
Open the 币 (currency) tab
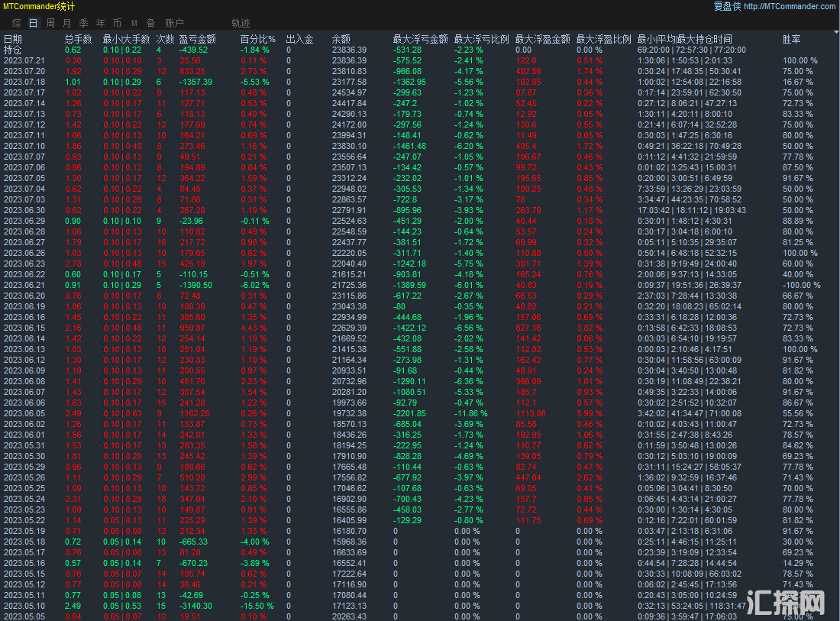(117, 23)
